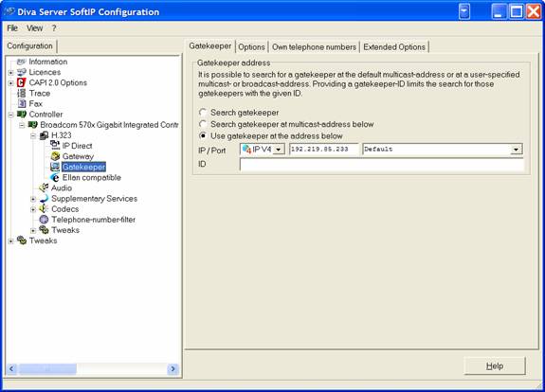This screenshot has width=545, height=392.
Task: Click the Audio speaker icon
Action: click(44, 187)
